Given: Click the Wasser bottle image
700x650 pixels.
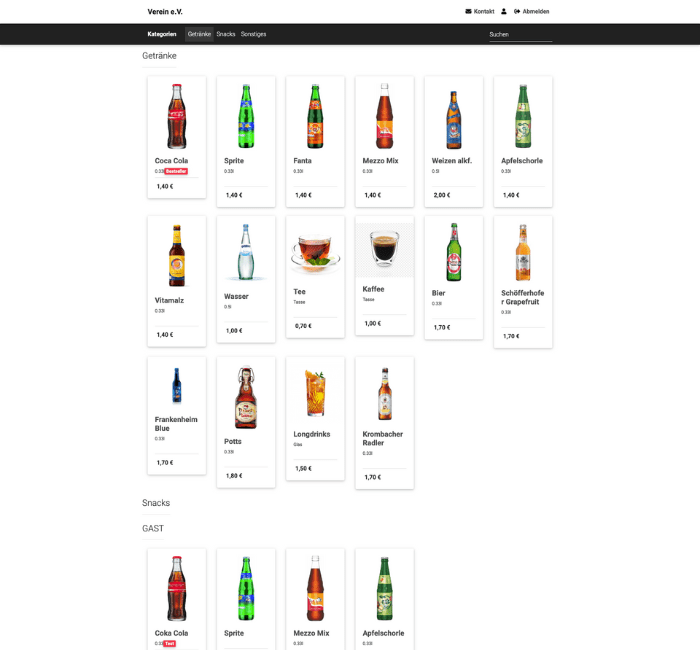Looking at the screenshot, I should 246,252.
